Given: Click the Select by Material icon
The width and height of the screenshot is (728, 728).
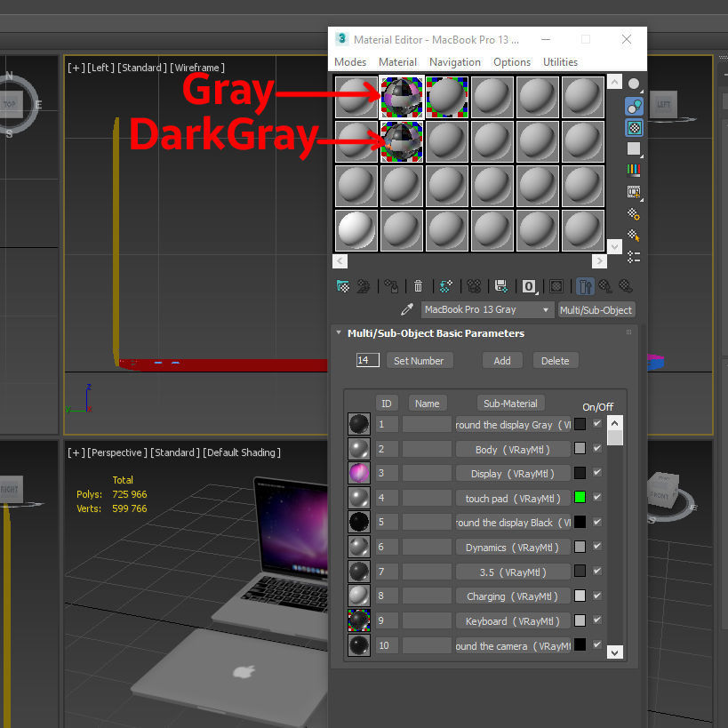Looking at the screenshot, I should [x=633, y=235].
